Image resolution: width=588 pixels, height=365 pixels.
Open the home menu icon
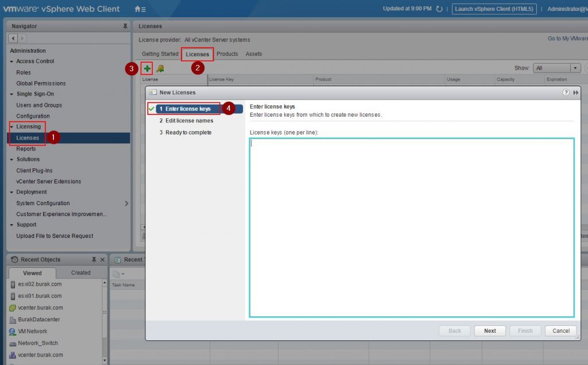point(140,9)
